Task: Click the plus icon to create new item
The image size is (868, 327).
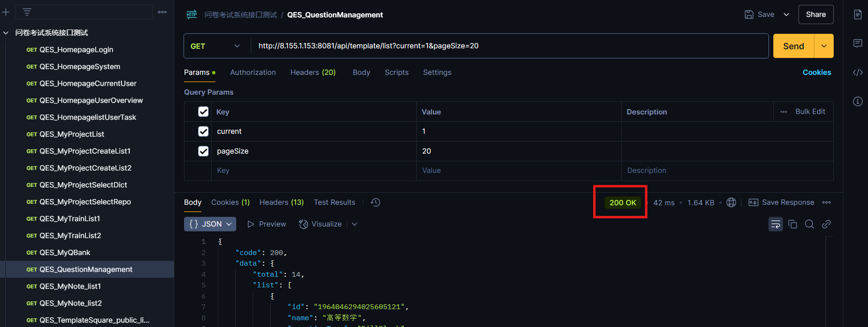Action: [x=6, y=12]
